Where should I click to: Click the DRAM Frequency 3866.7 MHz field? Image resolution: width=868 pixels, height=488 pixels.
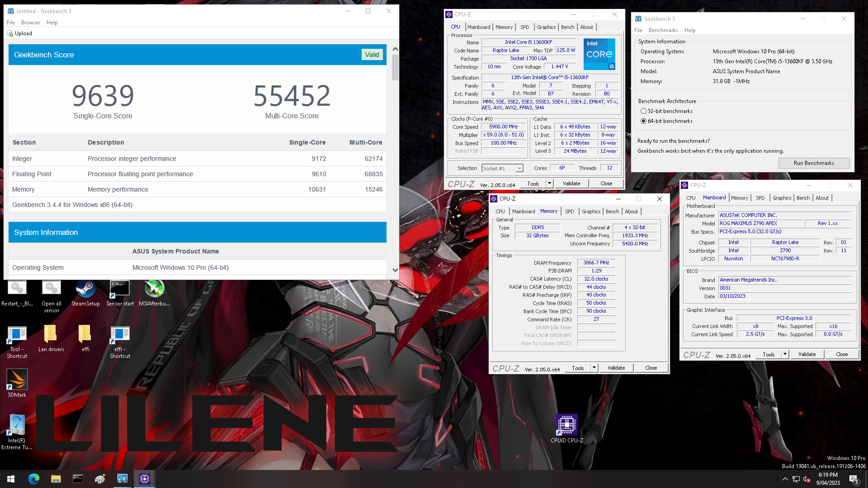click(596, 263)
